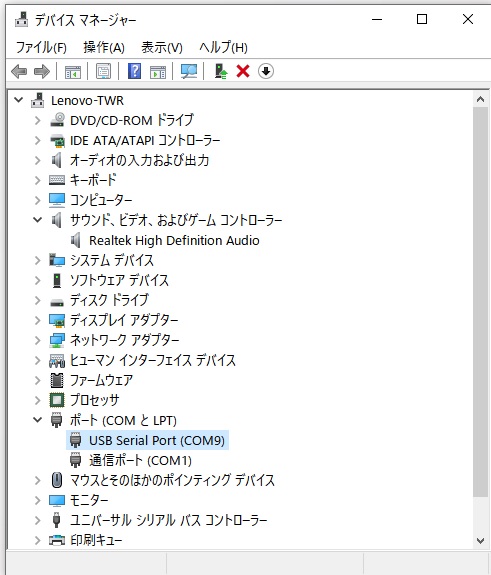The image size is (491, 575).
Task: Click Scan for hardware changes monitor icon
Action: [x=189, y=71]
